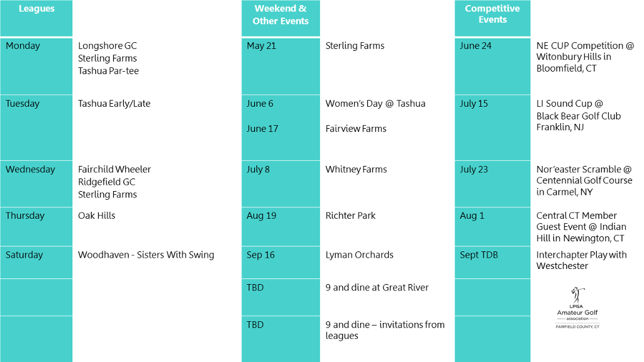
Task: Click Oak Hills Thursday league
Action: pos(96,216)
